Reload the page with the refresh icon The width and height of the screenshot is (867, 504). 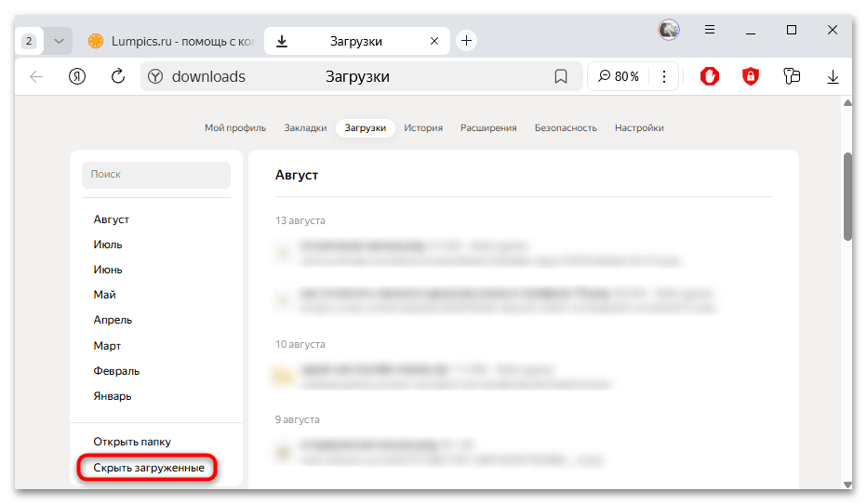click(118, 77)
